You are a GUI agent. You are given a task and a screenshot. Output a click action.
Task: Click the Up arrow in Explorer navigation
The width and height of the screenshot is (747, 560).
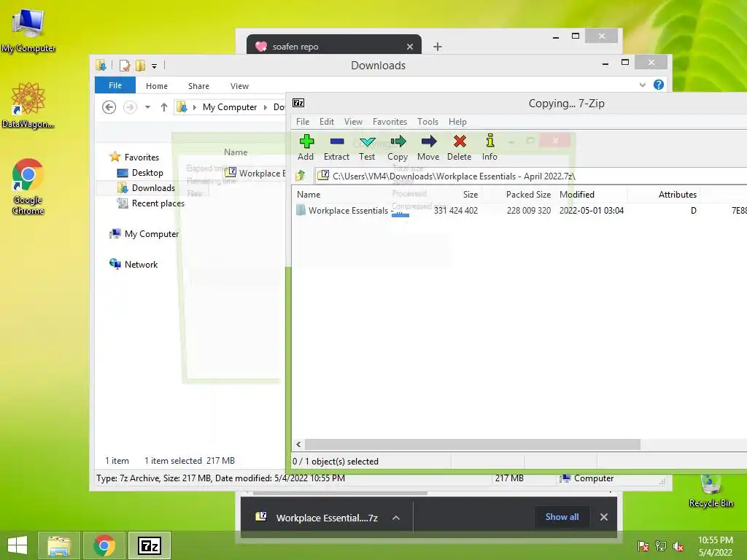164,107
